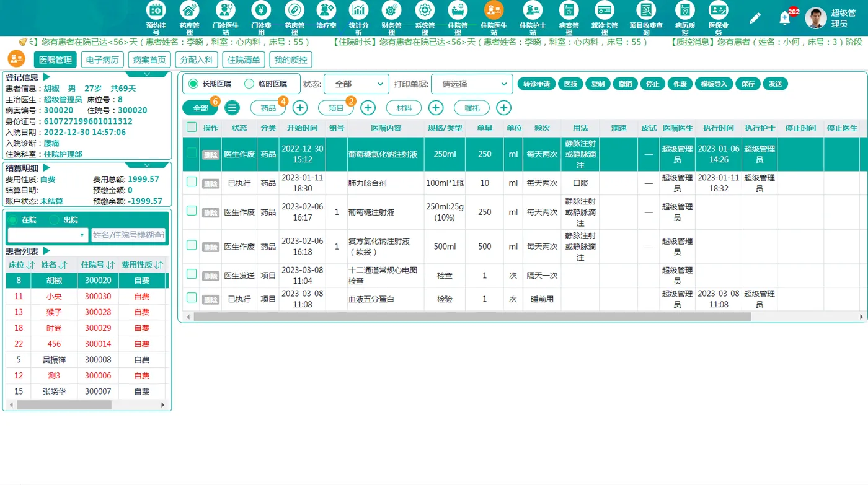This screenshot has height=485, width=868.
Task: Switch to the 我的质控 tab
Action: [x=291, y=59]
